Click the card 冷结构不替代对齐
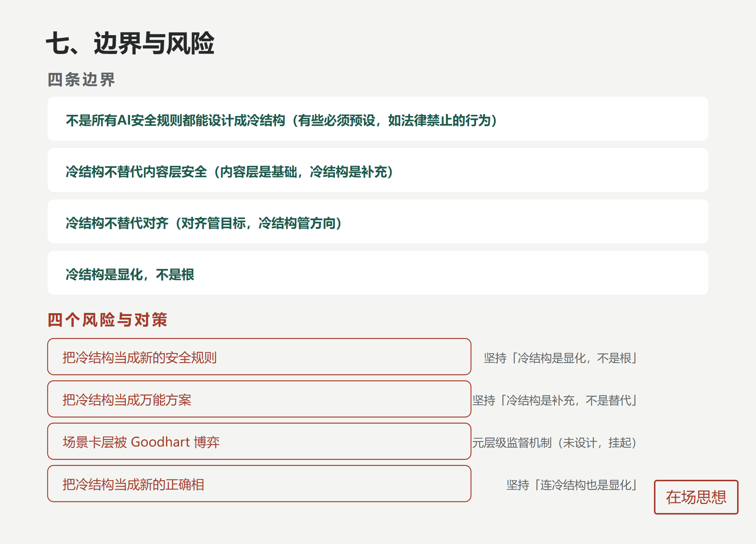756x544 pixels. (x=378, y=221)
